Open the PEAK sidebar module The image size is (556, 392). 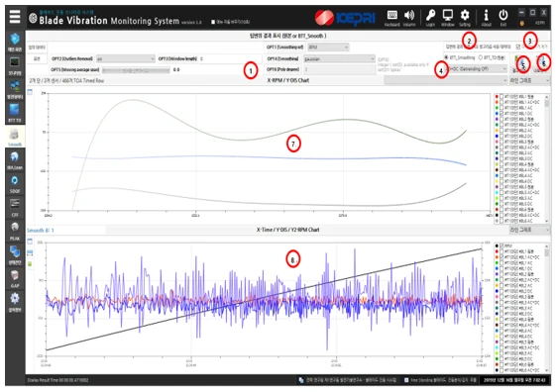tap(15, 231)
